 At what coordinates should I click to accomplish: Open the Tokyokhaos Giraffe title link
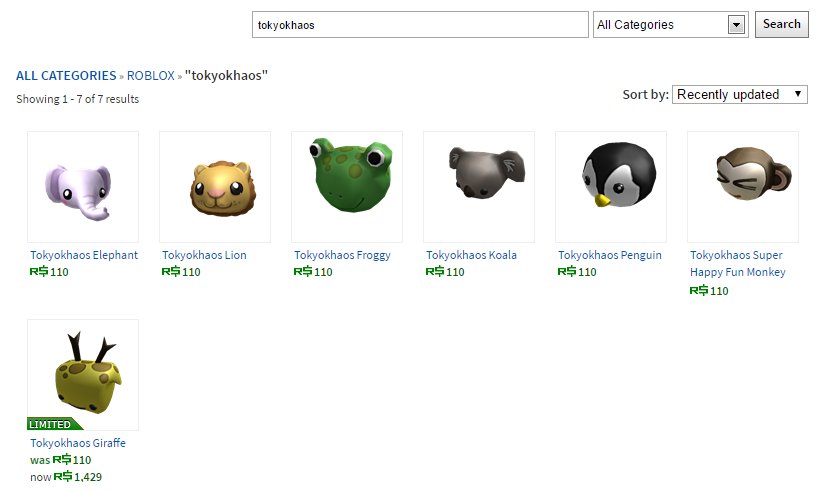78,443
